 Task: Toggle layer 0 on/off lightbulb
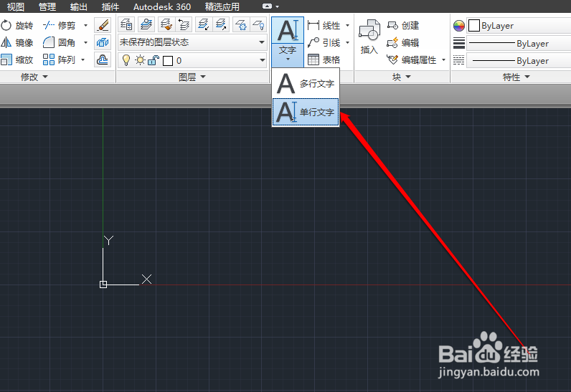click(126, 60)
